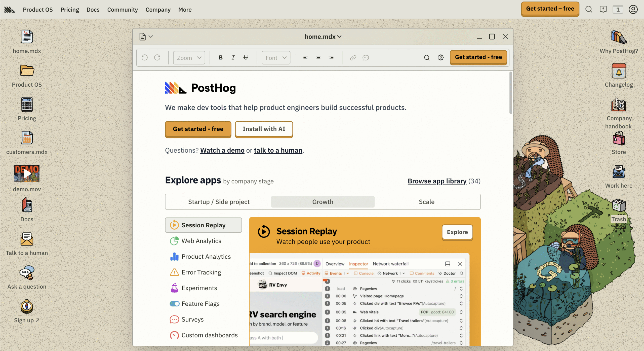Click the Italic formatting icon
The height and width of the screenshot is (351, 644).
[233, 58]
